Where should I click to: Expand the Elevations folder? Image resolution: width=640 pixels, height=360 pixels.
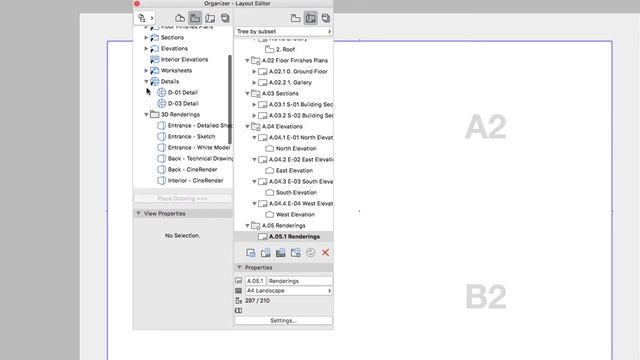pyautogui.click(x=146, y=49)
